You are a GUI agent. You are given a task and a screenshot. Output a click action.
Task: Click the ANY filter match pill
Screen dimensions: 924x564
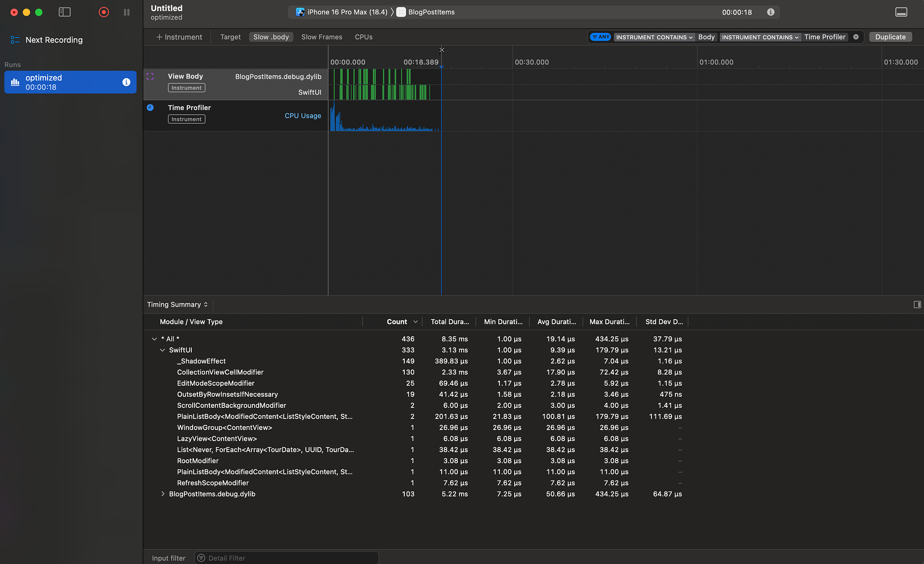click(x=601, y=37)
